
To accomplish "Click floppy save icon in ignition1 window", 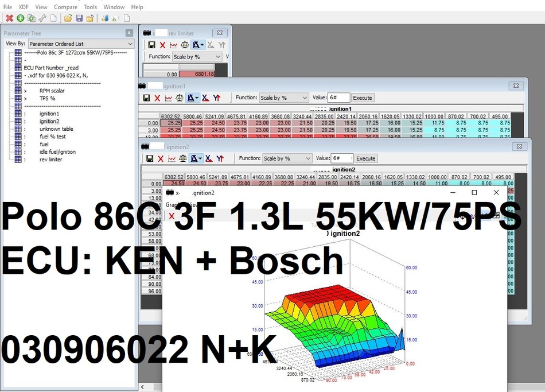I will [146, 98].
